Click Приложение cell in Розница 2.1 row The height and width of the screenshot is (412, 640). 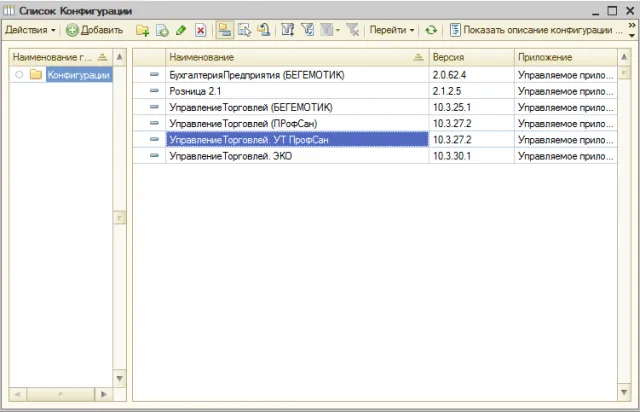pyautogui.click(x=566, y=91)
